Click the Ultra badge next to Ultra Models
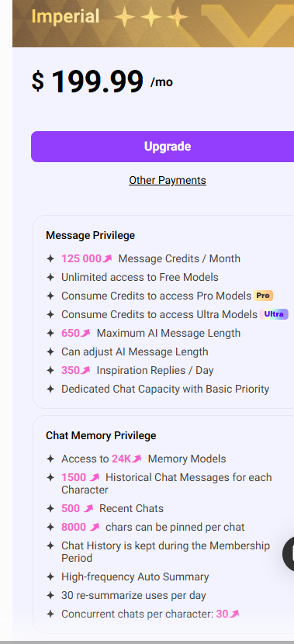Viewport: 294px width, 644px height. point(274,314)
